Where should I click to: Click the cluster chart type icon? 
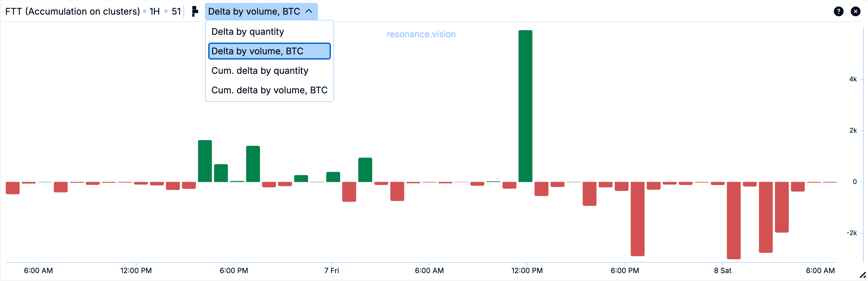click(195, 11)
